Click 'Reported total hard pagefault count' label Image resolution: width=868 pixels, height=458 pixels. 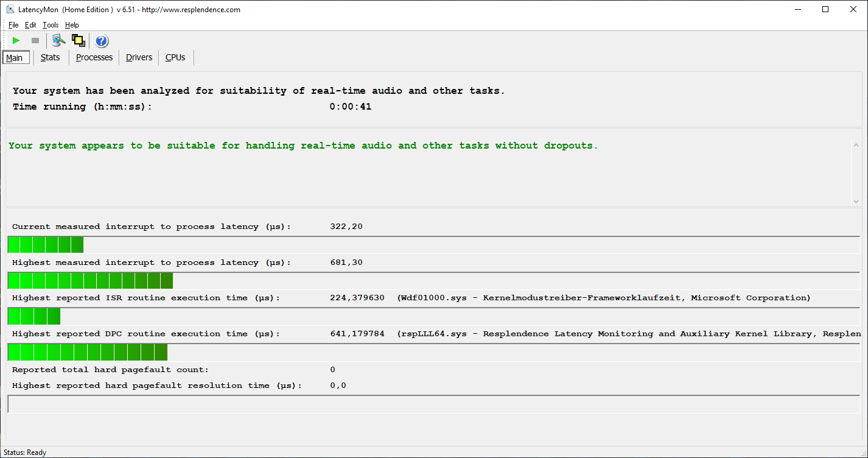click(111, 370)
